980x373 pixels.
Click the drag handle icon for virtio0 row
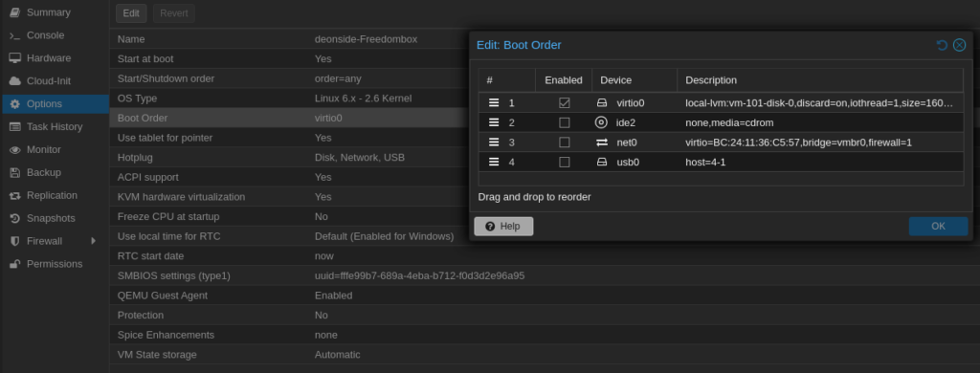[494, 102]
